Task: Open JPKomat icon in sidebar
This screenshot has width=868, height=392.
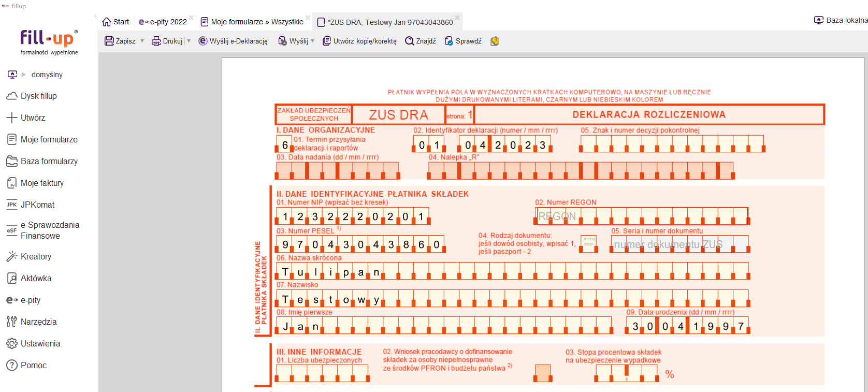Action: [12, 205]
